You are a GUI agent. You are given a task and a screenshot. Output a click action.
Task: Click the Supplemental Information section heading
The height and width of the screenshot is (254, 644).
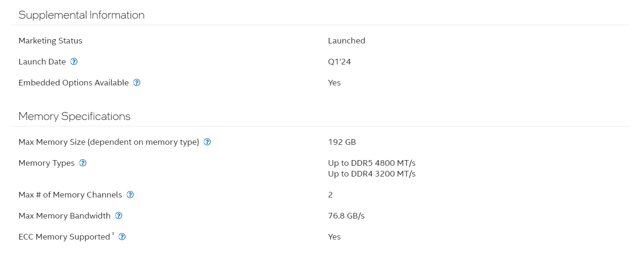point(81,15)
